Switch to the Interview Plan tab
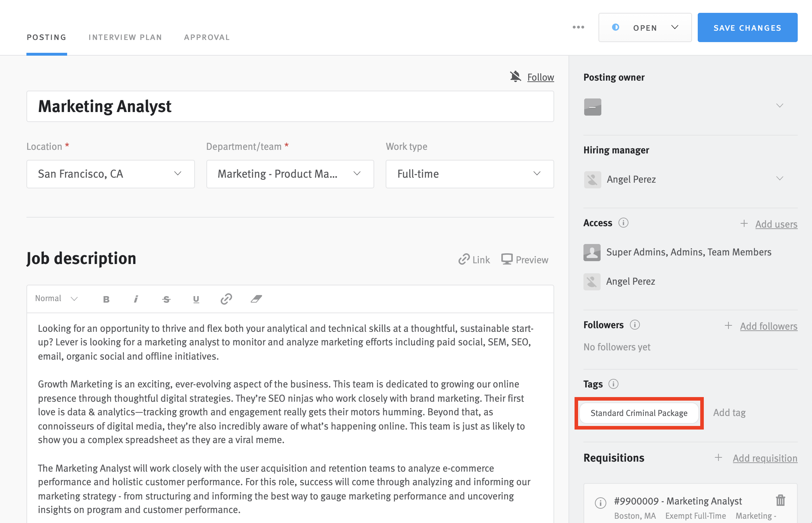 [x=125, y=37]
